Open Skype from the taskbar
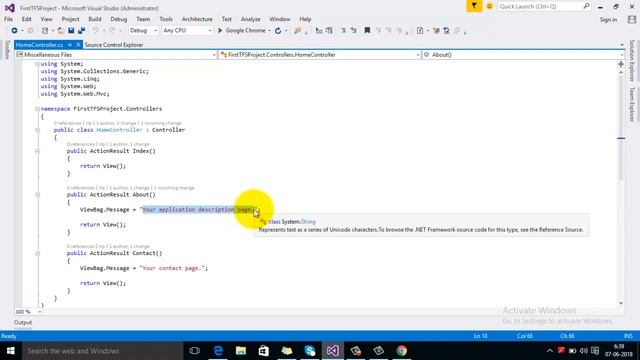The width and height of the screenshot is (640, 360). [310, 351]
